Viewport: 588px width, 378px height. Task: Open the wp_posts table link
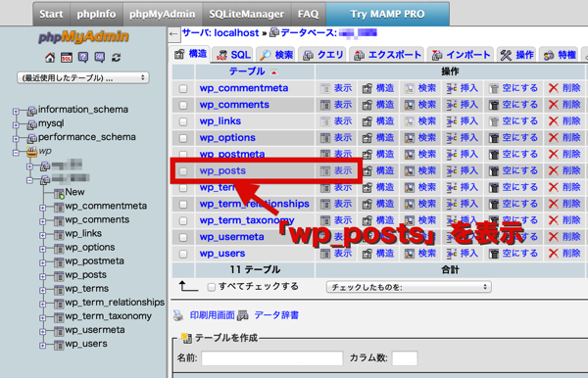(222, 170)
